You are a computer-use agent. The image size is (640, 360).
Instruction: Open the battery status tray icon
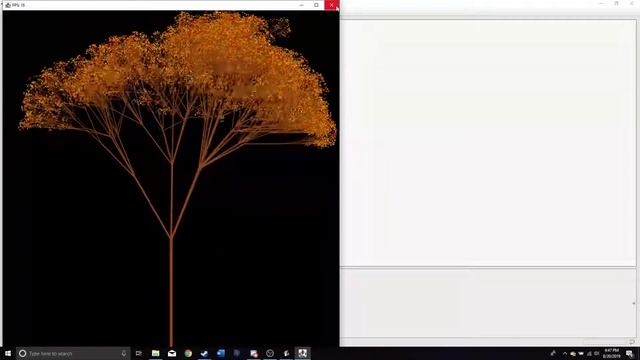[x=581, y=353]
